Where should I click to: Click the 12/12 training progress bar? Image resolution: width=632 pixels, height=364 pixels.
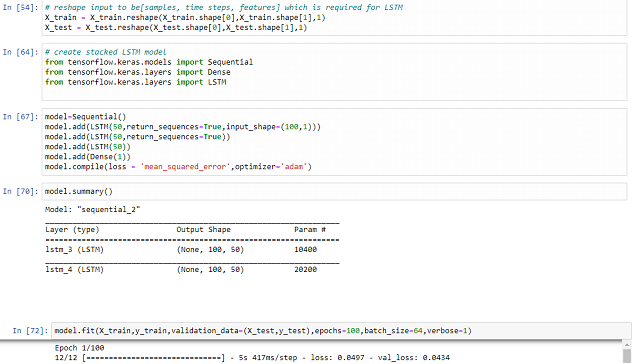153,358
